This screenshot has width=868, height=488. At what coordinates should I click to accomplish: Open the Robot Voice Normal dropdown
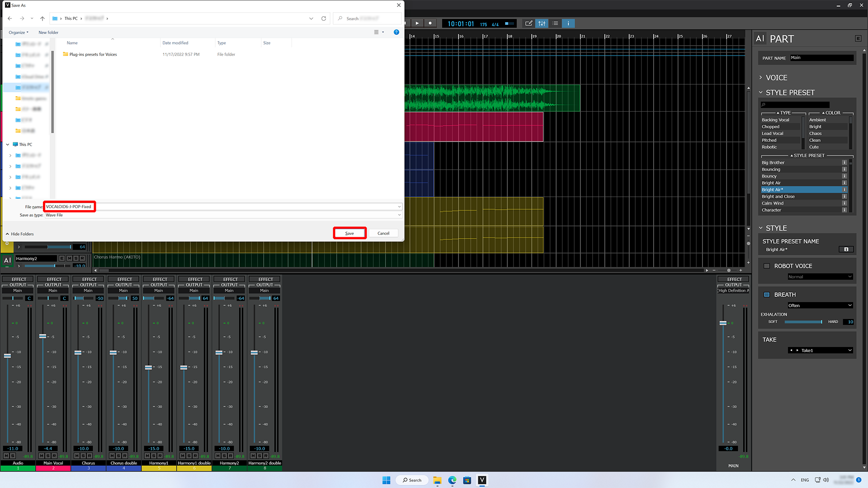pos(820,277)
